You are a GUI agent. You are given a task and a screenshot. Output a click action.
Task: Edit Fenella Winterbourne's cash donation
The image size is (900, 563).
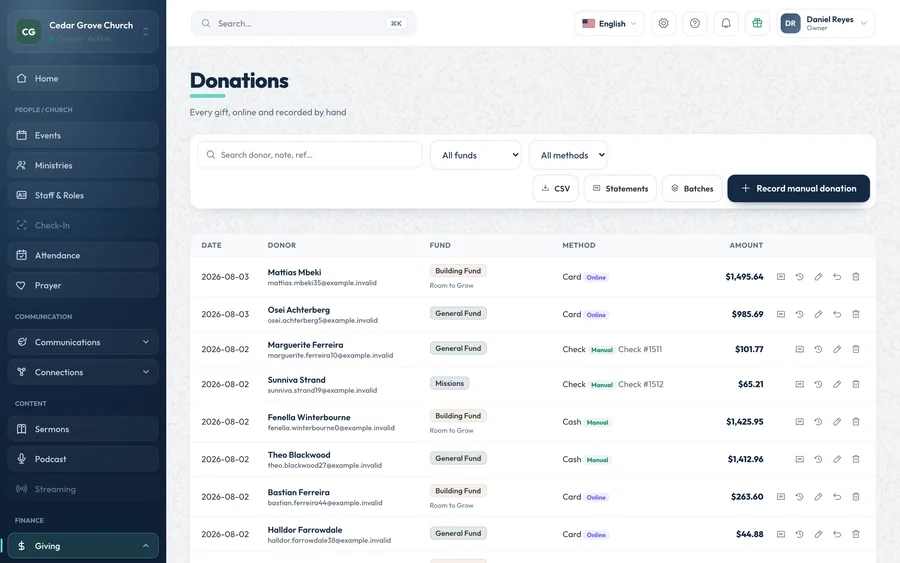[x=837, y=421]
